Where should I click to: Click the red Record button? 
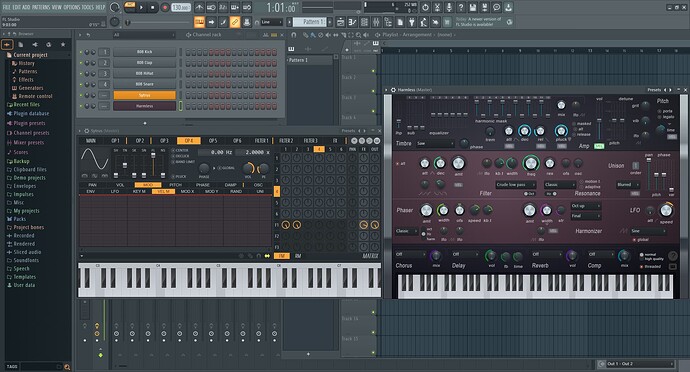165,7
